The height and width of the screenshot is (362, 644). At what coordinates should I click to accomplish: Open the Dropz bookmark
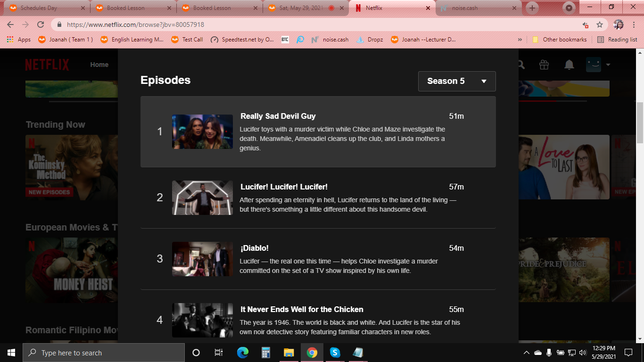click(x=370, y=40)
